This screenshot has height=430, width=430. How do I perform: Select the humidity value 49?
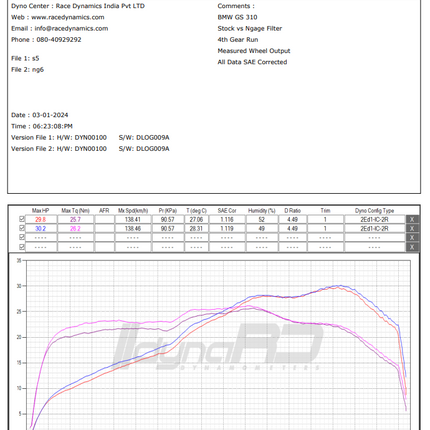tap(262, 228)
